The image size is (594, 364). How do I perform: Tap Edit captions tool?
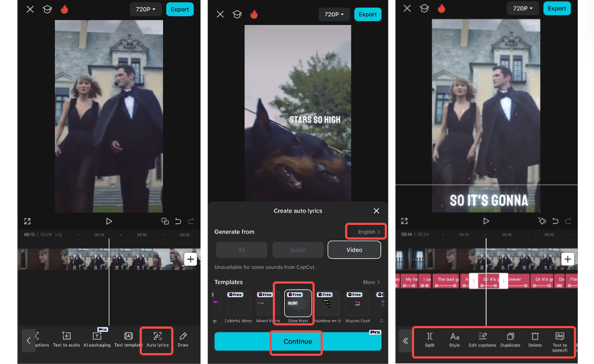tap(482, 340)
